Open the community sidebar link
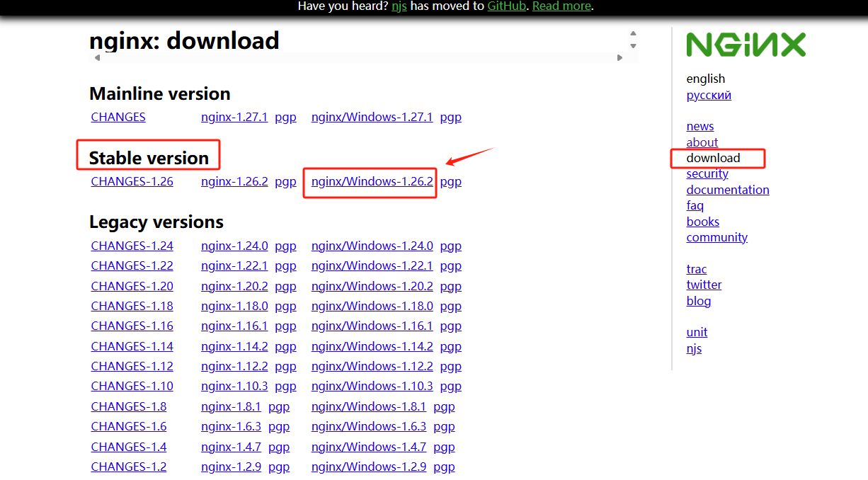The image size is (868, 480). (716, 237)
